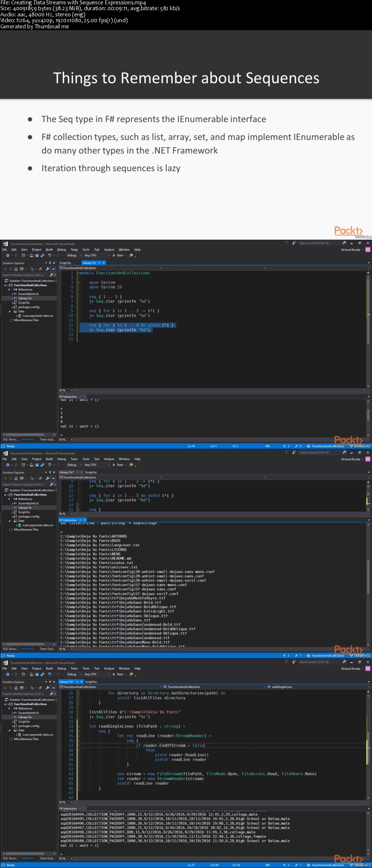
Task: Collapse the Data folder in 00:03:42 frame
Action: coord(9,311)
